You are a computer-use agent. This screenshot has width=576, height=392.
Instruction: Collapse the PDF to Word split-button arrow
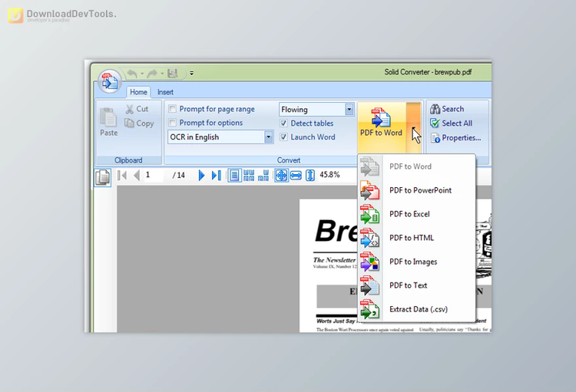point(413,127)
